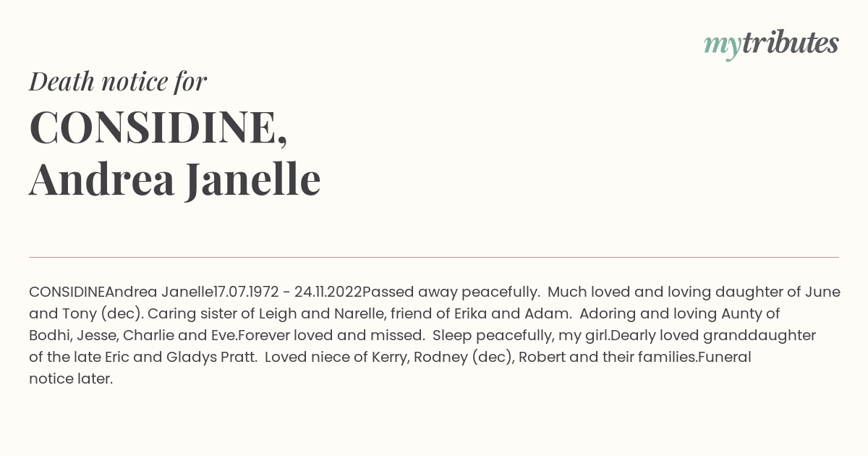The width and height of the screenshot is (868, 456).
Task: Click the mytributes logo
Action: coord(771,43)
